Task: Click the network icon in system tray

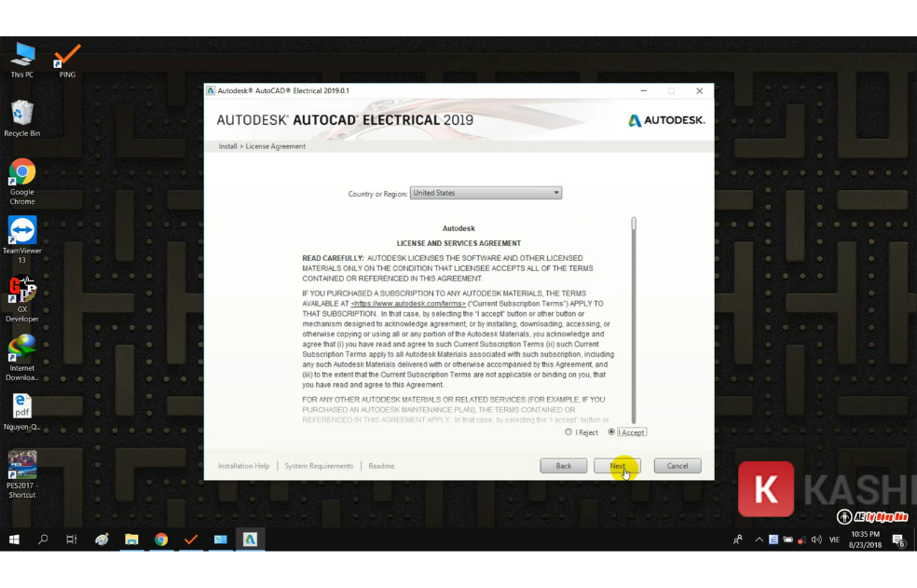Action: click(801, 540)
